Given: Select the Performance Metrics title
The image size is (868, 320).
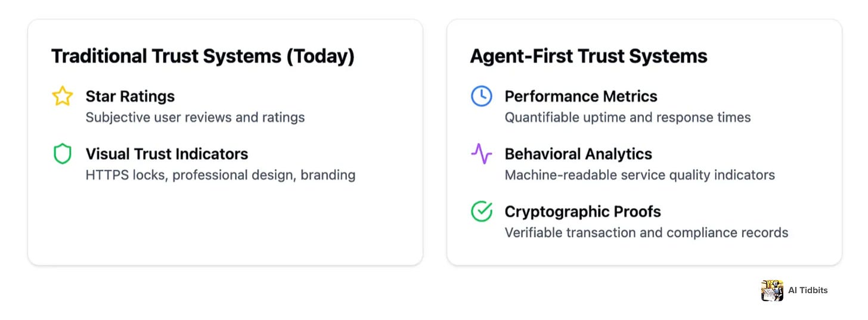Looking at the screenshot, I should tap(581, 97).
